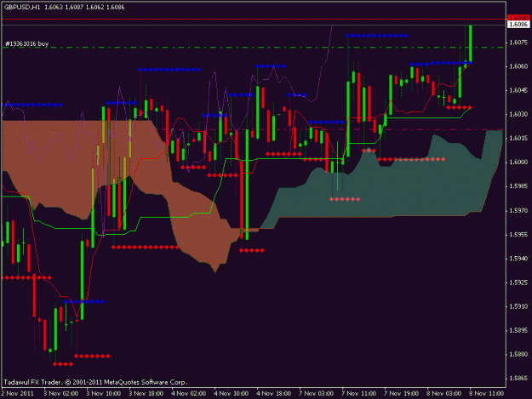Click the 1.5955 price axis label
The image size is (532, 399).
coord(518,235)
